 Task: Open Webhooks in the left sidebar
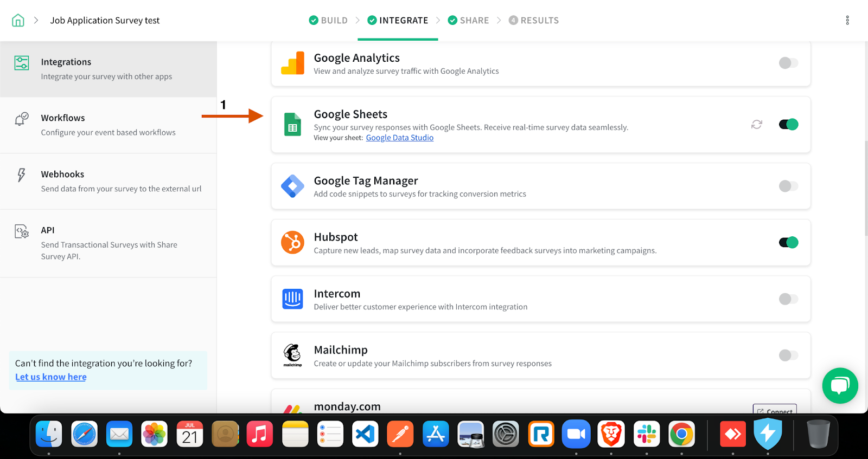pos(108,181)
